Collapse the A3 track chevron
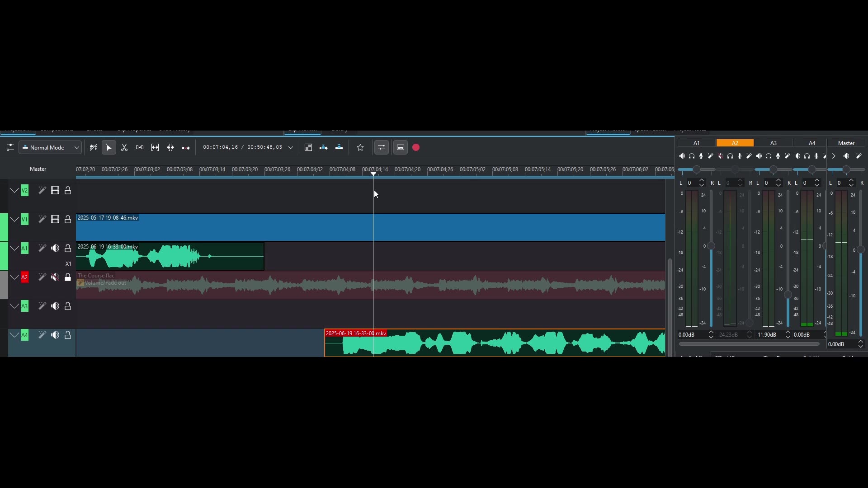Image resolution: width=868 pixels, height=488 pixels. [x=14, y=306]
